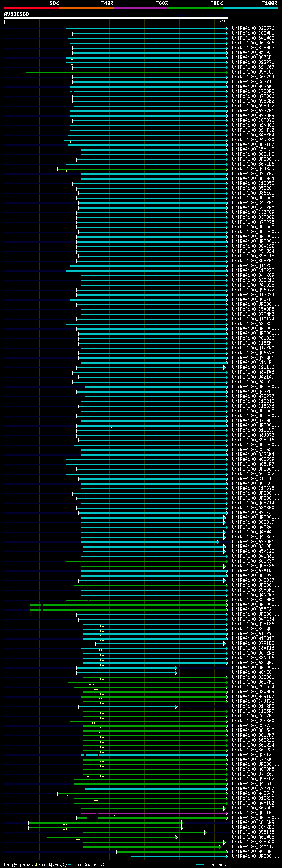Click the red 20% identity legend segment
Image resolution: width=282 pixels, height=868 pixels.
tap(31, 8)
